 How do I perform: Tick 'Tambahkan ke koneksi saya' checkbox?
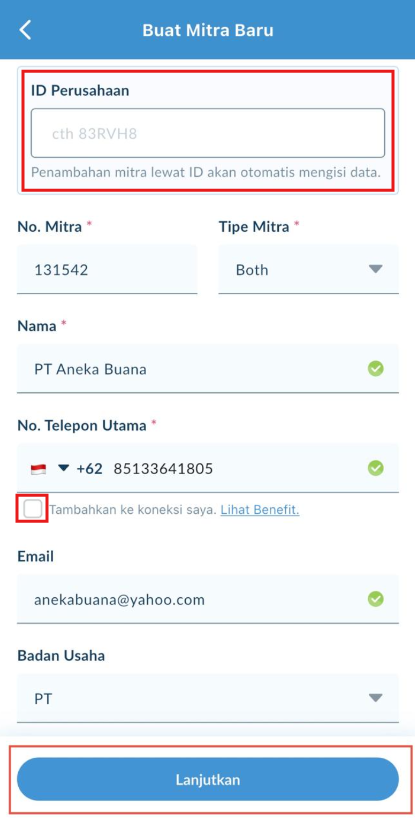pyautogui.click(x=32, y=509)
